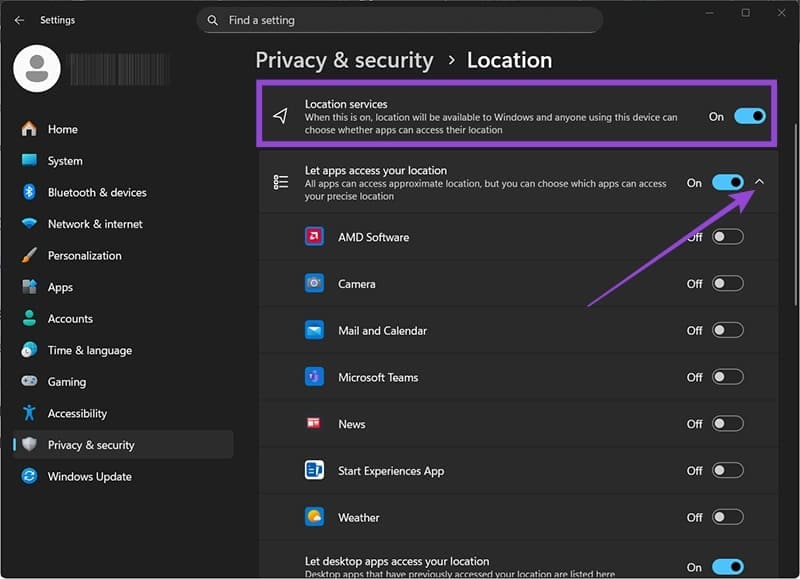The image size is (800, 579).
Task: Go to System settings
Action: [x=123, y=161]
